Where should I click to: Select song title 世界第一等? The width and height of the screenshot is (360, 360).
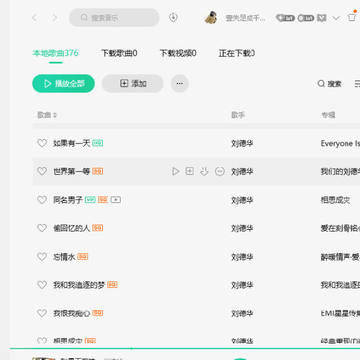(72, 171)
